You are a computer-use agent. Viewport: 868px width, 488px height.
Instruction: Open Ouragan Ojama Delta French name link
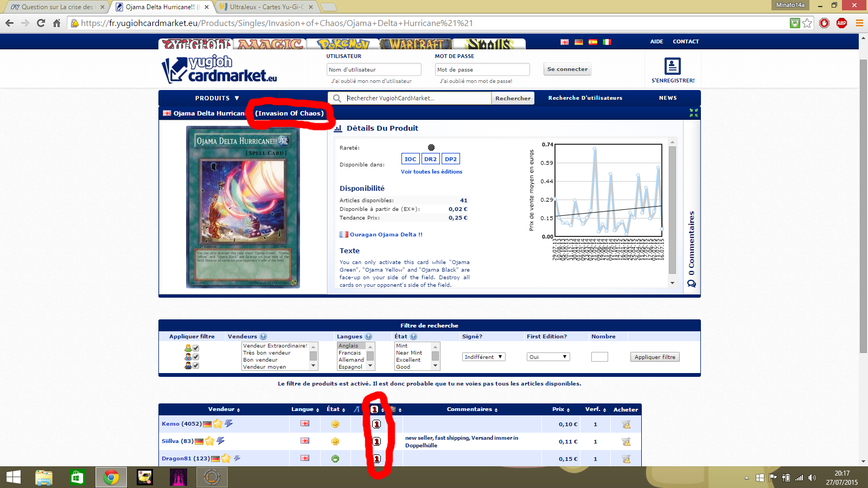click(x=386, y=235)
